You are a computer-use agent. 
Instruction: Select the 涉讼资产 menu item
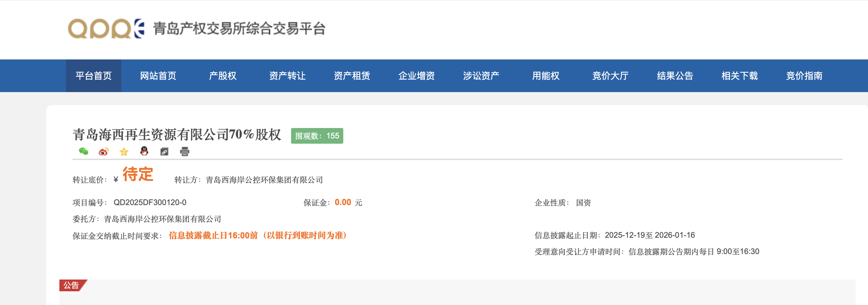pyautogui.click(x=481, y=76)
